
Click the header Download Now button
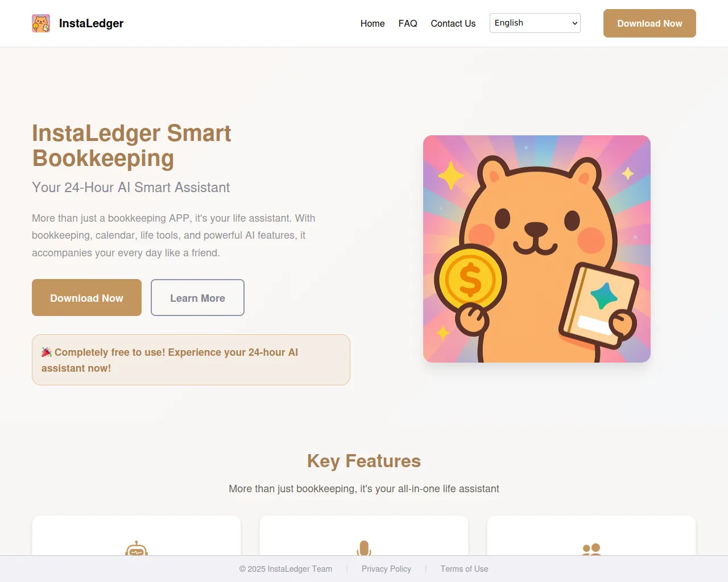[650, 23]
